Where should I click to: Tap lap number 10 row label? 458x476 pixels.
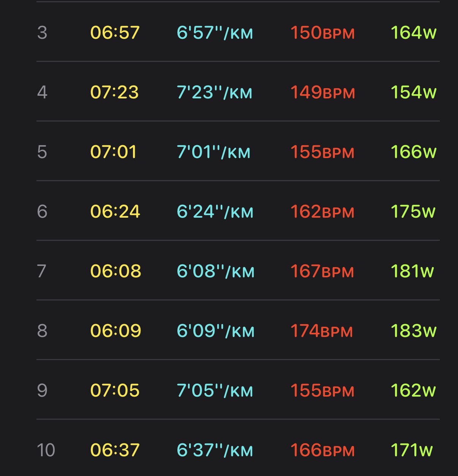[x=46, y=450]
